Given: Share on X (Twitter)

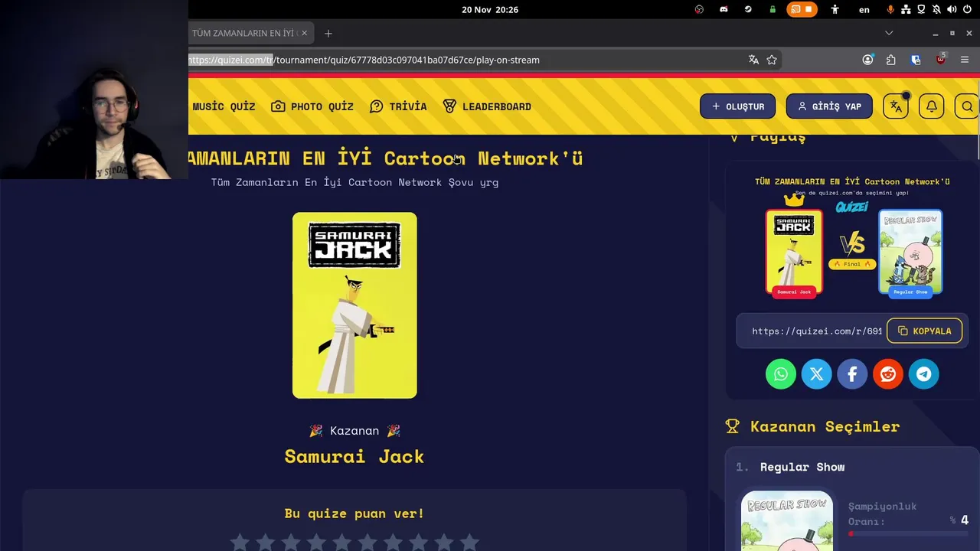Looking at the screenshot, I should 816,374.
